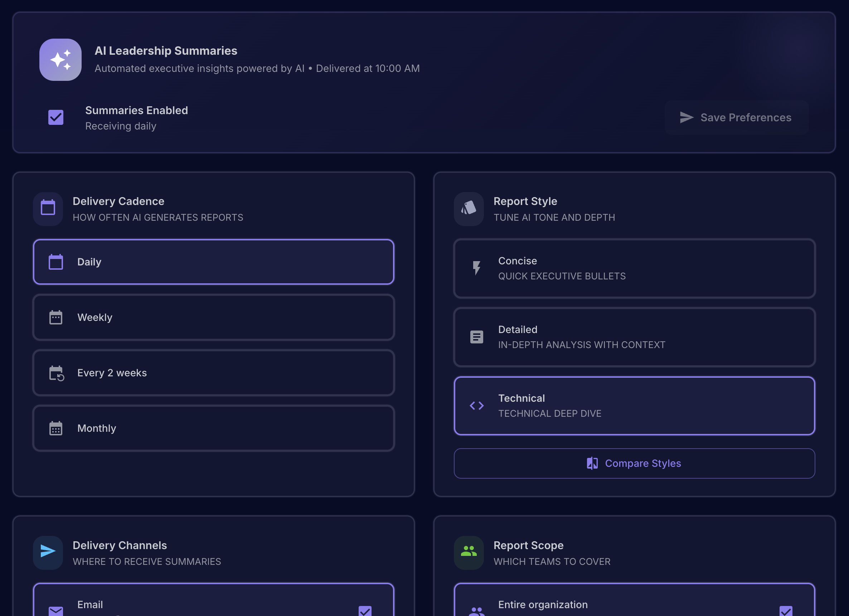Pick the Monthly cadence option
This screenshot has height=616, width=849.
click(x=213, y=428)
